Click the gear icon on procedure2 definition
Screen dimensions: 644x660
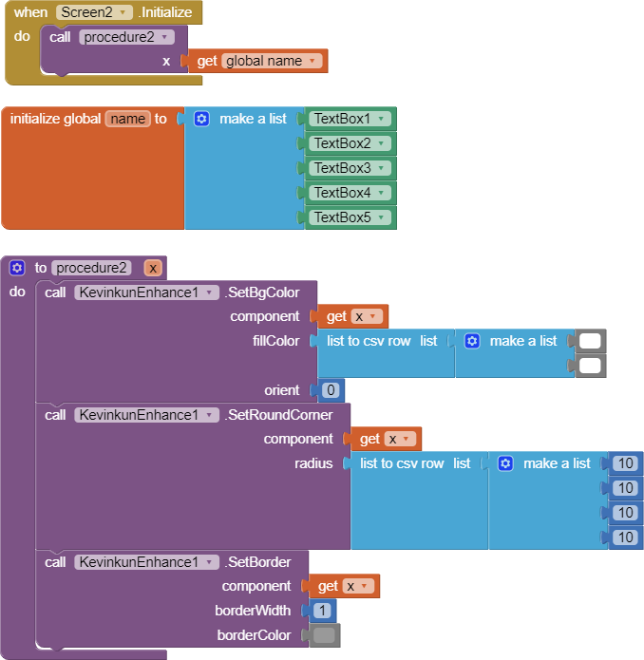[x=17, y=268]
